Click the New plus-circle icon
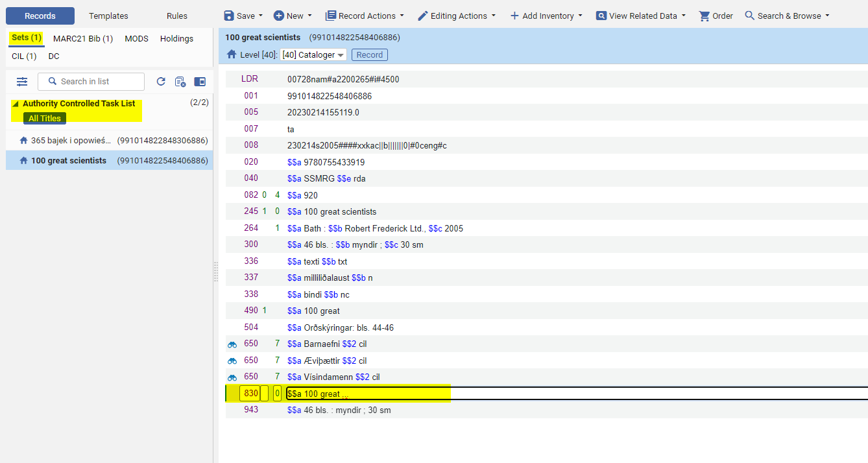 278,16
